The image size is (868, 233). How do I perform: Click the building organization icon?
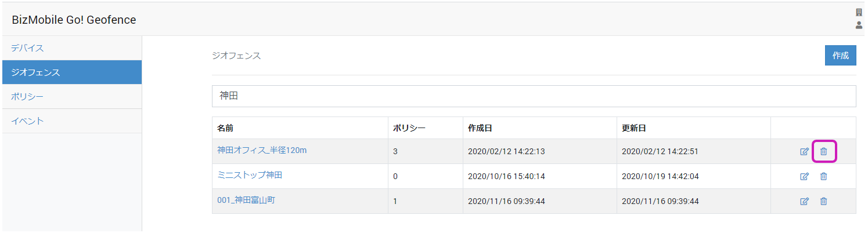coord(859,12)
